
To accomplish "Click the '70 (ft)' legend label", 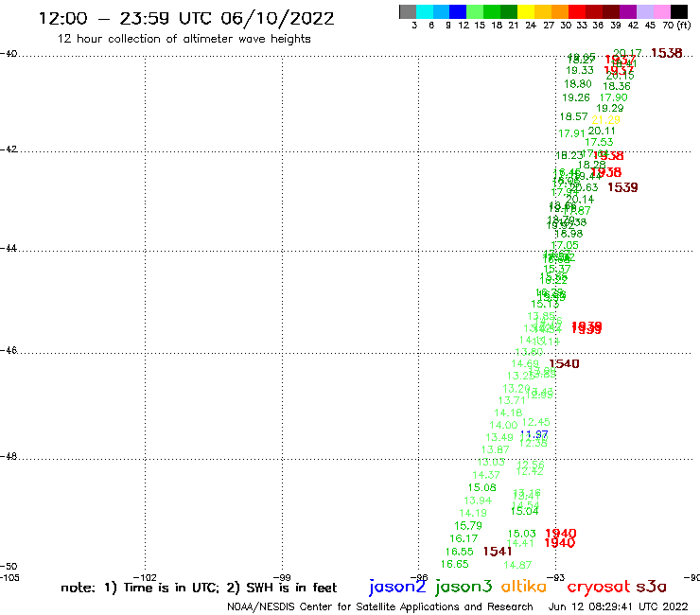I will pyautogui.click(x=676, y=26).
